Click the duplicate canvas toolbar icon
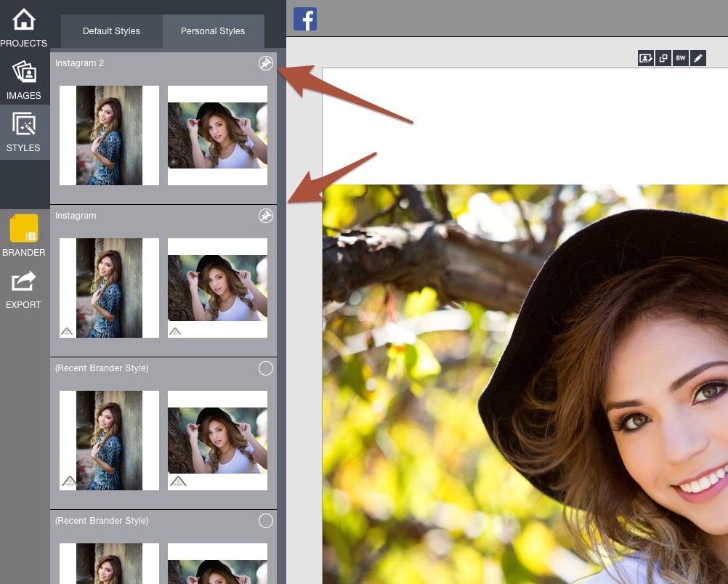 click(663, 58)
